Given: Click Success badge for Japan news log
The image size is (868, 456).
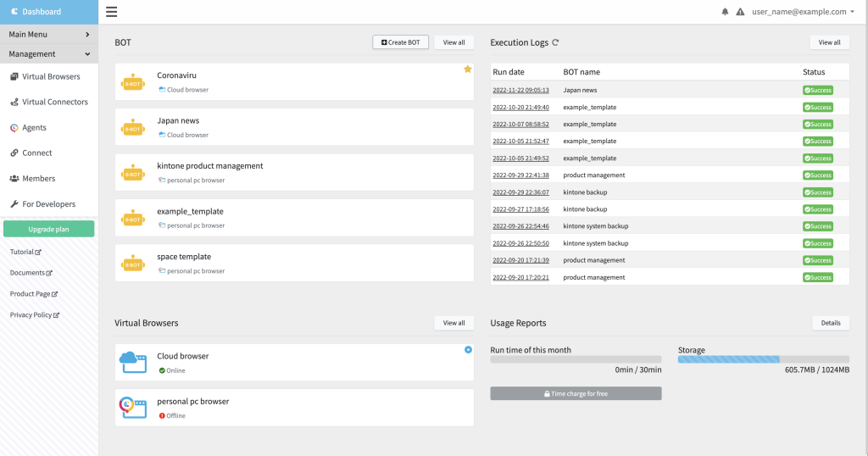Looking at the screenshot, I should pos(818,90).
